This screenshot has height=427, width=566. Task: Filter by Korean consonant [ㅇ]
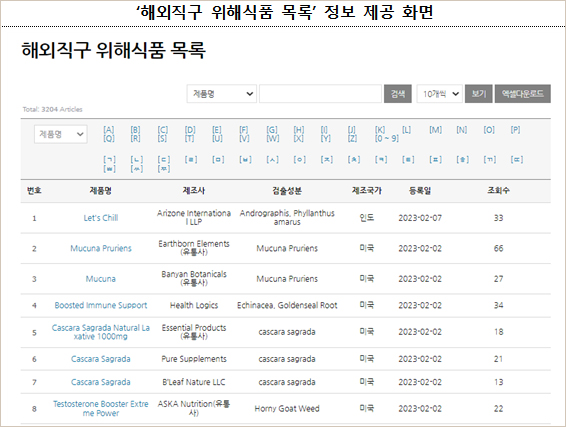click(x=300, y=160)
